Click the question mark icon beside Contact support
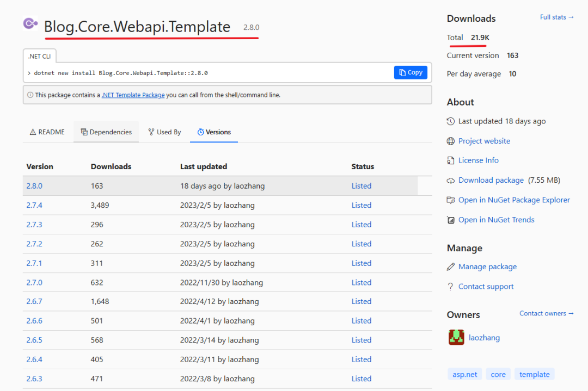This screenshot has width=588, height=391. click(x=450, y=287)
